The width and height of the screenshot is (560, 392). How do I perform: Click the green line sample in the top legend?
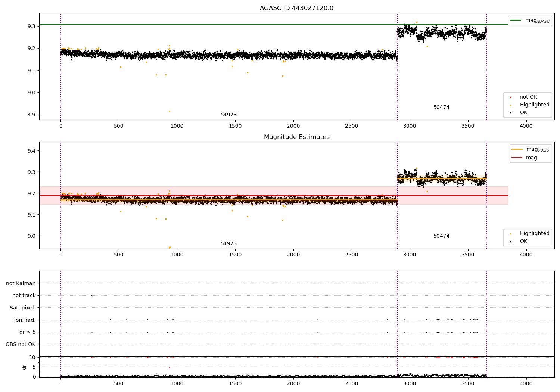[x=516, y=21]
